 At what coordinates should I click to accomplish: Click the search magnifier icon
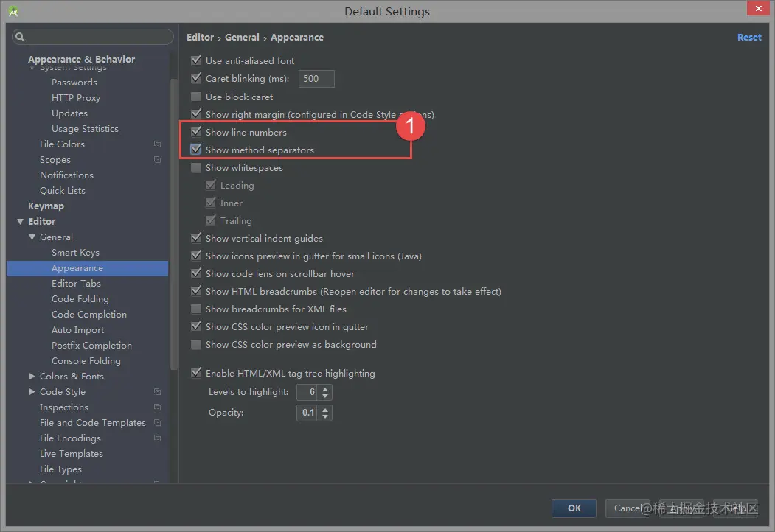tap(20, 37)
